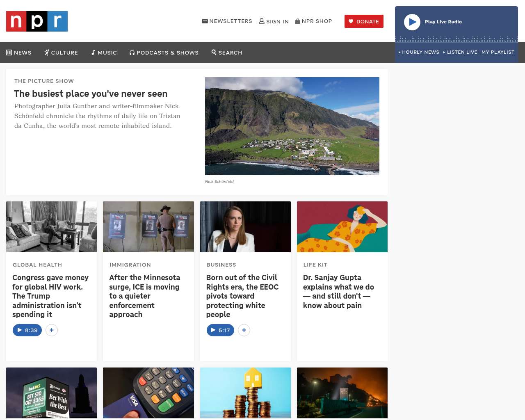
Task: Add the EEOC story to playlist
Action: (244, 330)
